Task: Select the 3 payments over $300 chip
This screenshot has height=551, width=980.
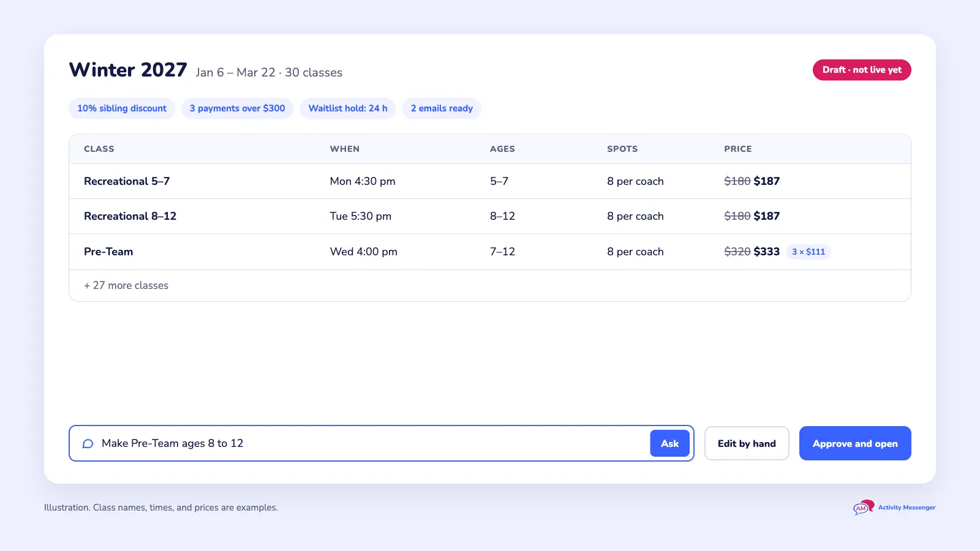Action: point(237,108)
